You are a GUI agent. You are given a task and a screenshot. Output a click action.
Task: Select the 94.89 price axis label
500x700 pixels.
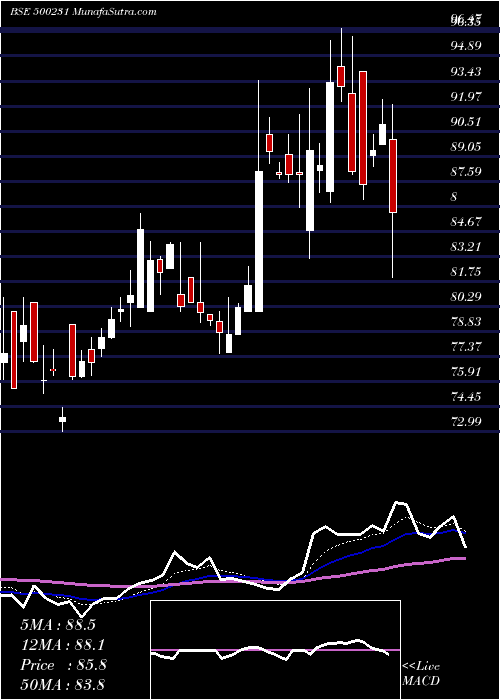coord(466,46)
